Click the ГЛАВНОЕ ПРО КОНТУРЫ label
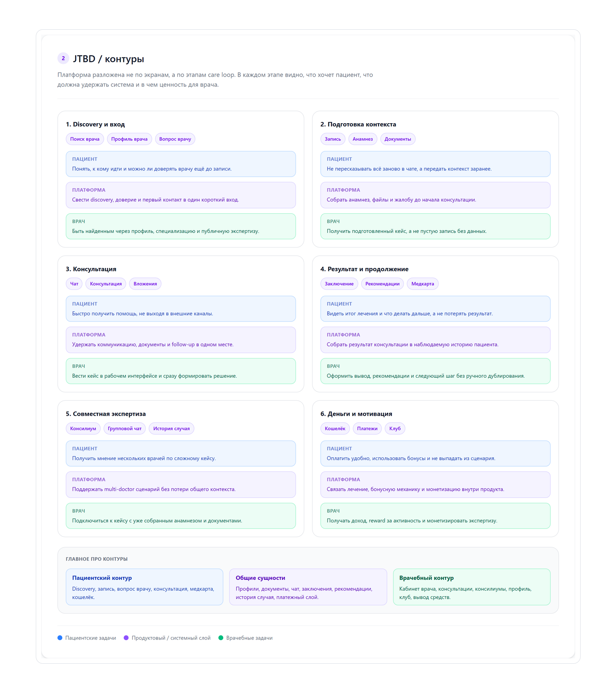 coord(97,559)
